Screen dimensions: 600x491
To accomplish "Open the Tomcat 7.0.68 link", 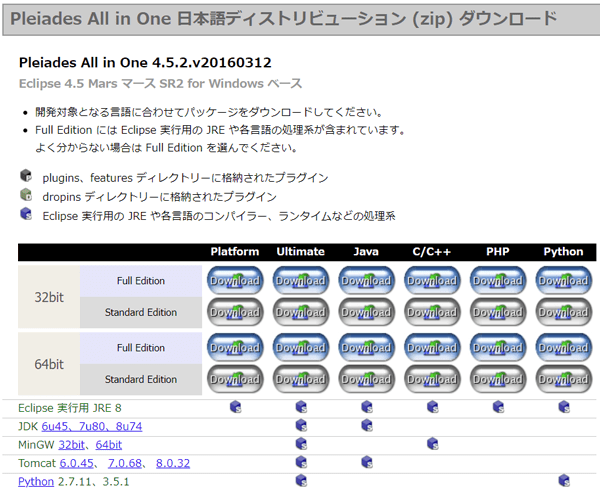I will click(125, 463).
